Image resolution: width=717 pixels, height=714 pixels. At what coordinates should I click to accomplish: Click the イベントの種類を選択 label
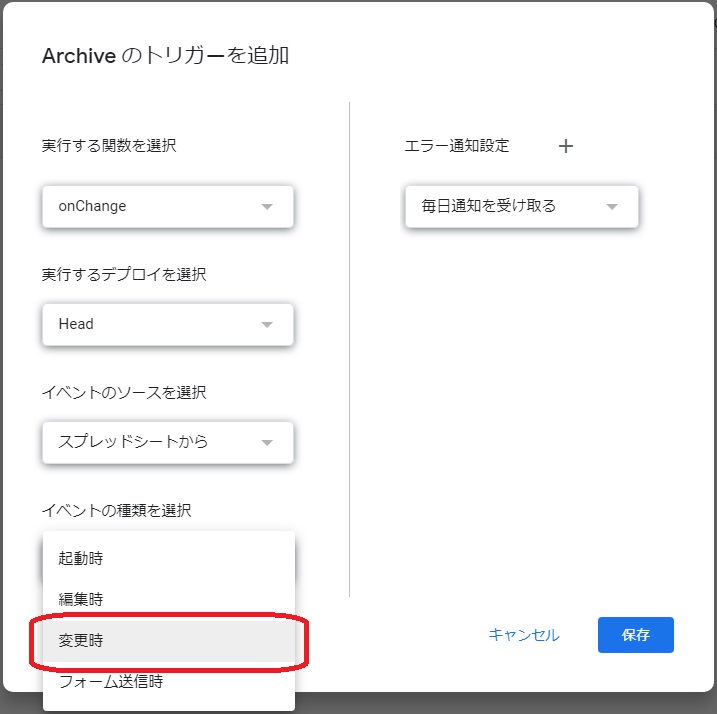pyautogui.click(x=117, y=510)
